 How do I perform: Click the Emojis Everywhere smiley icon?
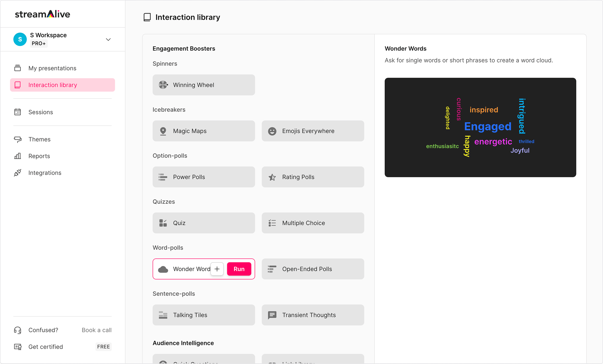[272, 131]
